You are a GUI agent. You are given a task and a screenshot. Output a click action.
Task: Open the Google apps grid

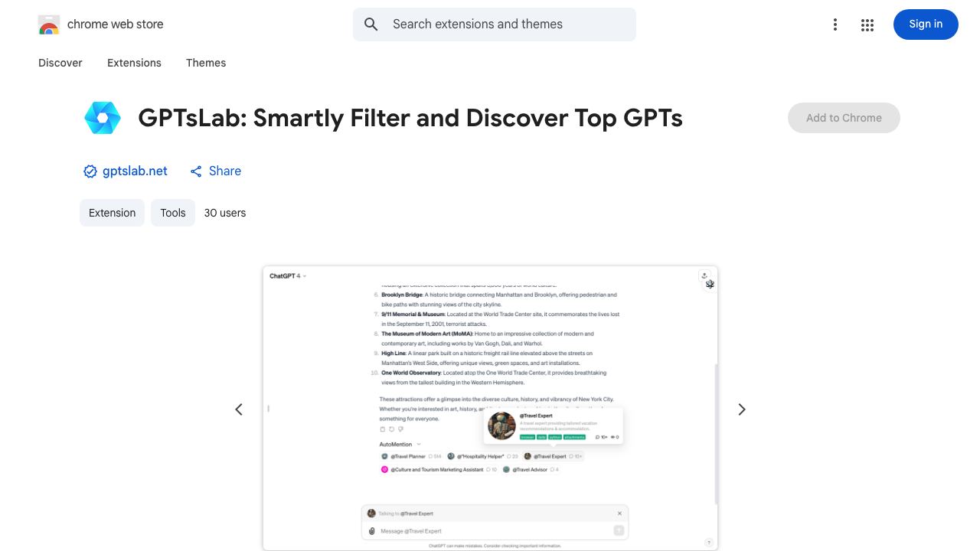coord(867,24)
